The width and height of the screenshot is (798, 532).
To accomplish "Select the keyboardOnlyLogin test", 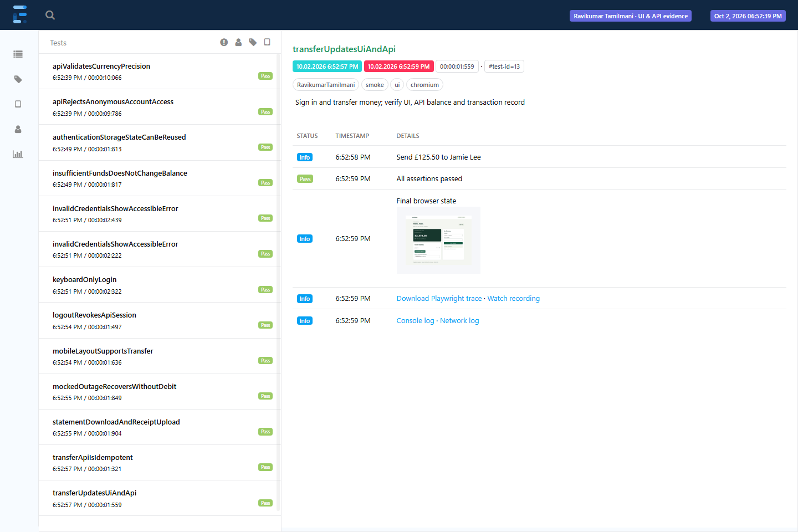I will (x=160, y=285).
